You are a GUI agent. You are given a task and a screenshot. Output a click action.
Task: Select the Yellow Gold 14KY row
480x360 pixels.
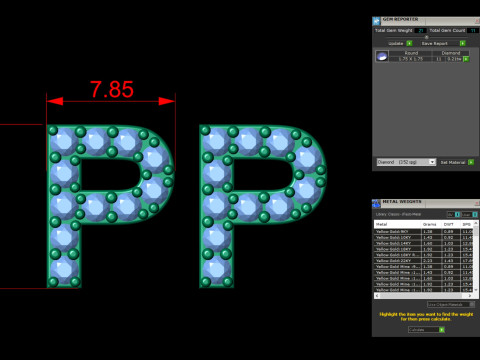point(423,243)
